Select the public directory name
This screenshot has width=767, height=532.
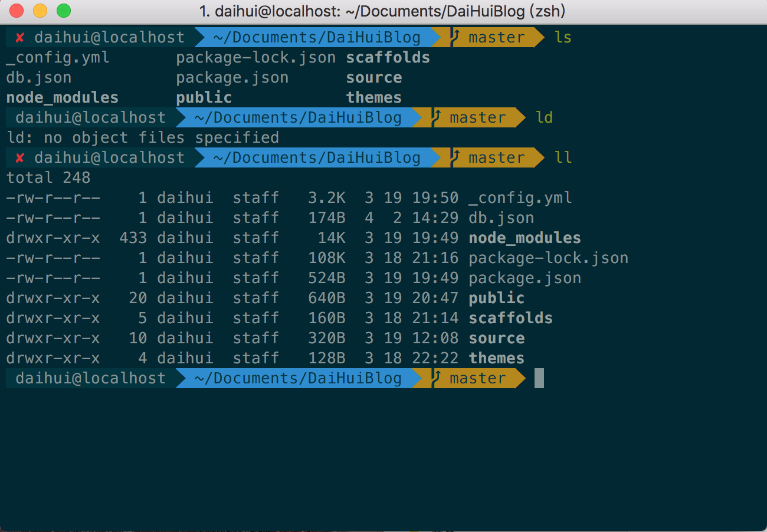point(496,298)
